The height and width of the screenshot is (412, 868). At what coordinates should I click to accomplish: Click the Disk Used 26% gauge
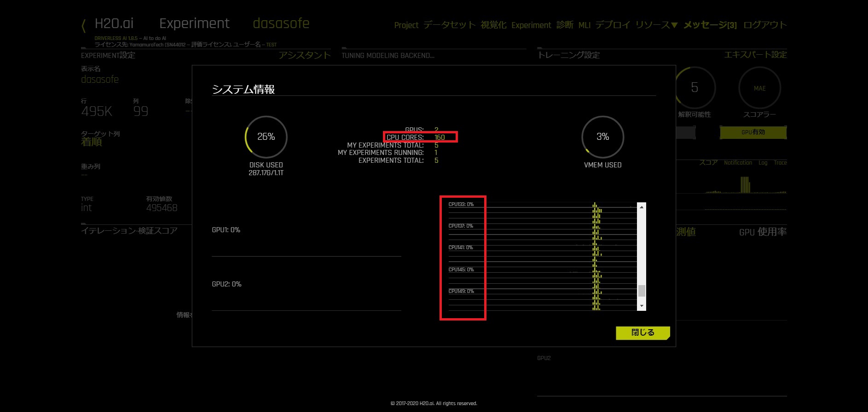(266, 137)
